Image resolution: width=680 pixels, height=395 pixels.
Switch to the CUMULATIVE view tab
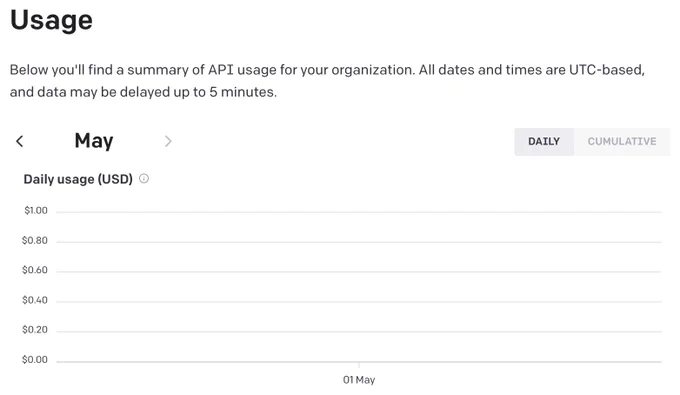pyautogui.click(x=622, y=141)
